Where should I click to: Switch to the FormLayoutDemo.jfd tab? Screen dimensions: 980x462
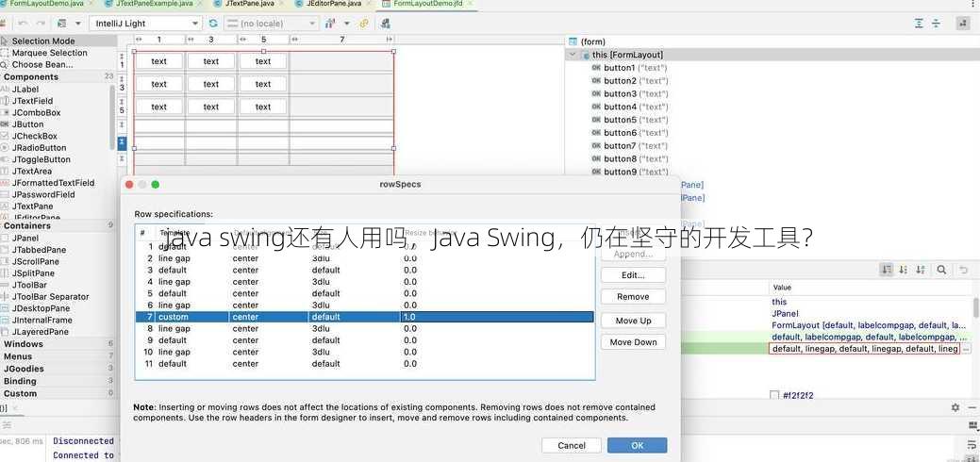click(426, 4)
